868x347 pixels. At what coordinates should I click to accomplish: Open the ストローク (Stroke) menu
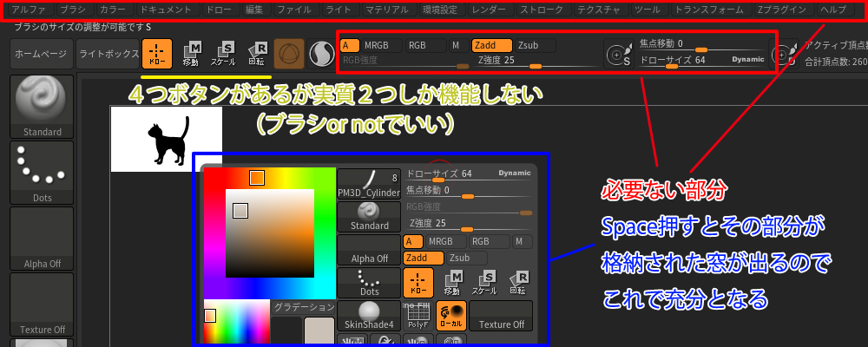point(543,10)
